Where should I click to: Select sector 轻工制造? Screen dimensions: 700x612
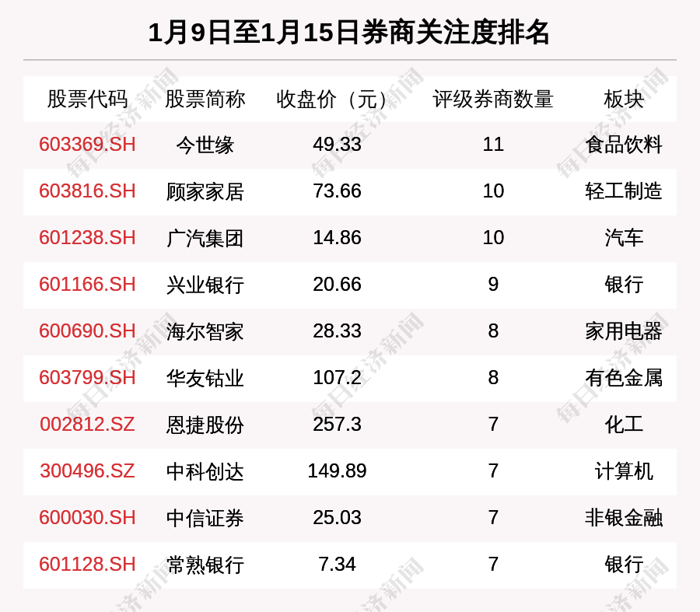[x=624, y=191]
